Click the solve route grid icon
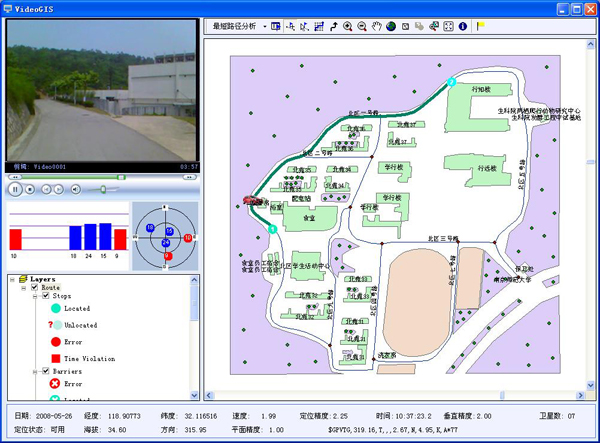The height and width of the screenshot is (443, 600). coord(319,26)
